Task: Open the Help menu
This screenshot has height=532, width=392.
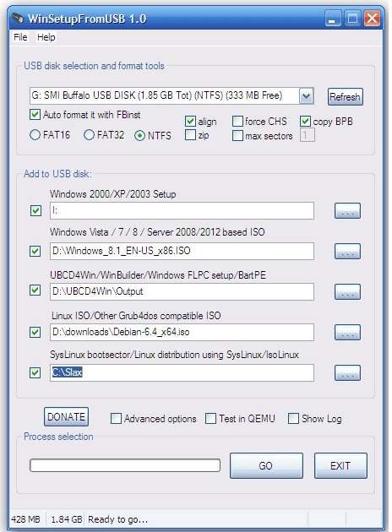Action: 46,37
